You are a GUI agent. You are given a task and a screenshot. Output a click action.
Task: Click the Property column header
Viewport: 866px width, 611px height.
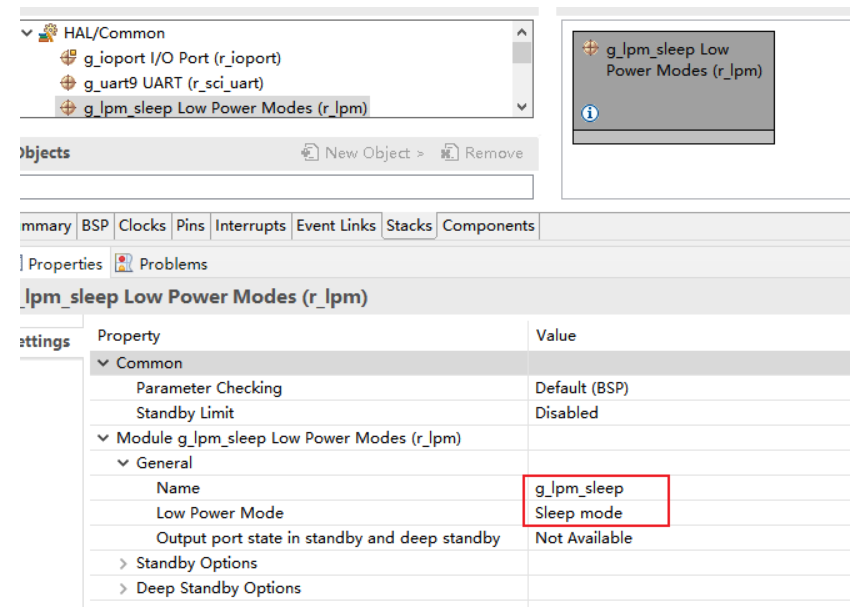129,336
